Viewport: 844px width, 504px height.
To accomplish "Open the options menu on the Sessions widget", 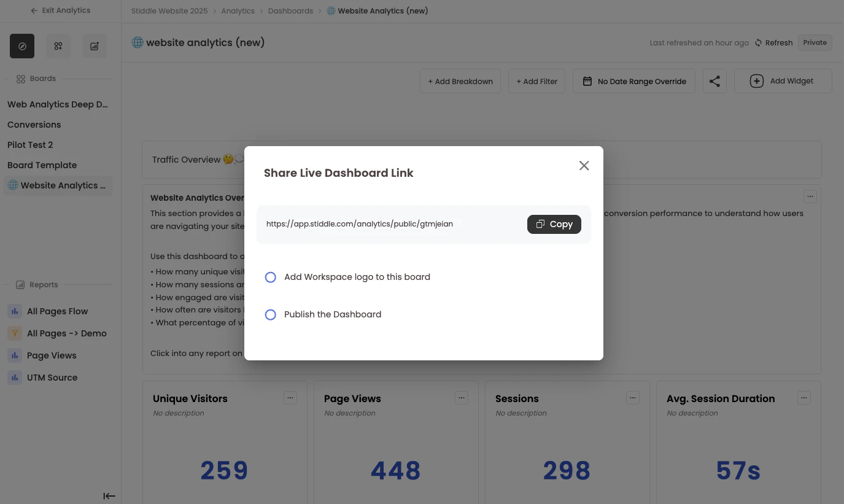I will tap(633, 398).
